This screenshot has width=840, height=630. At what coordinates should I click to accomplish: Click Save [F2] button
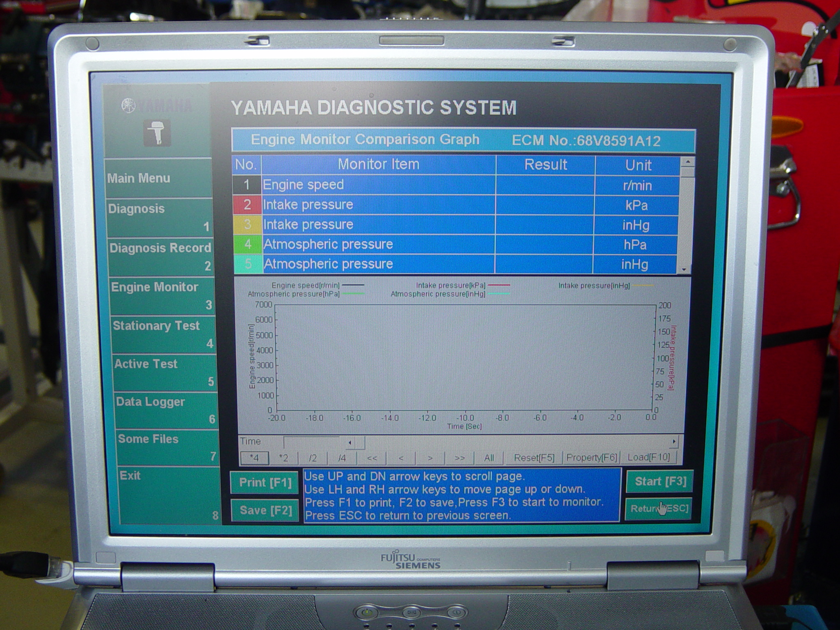[x=265, y=510]
